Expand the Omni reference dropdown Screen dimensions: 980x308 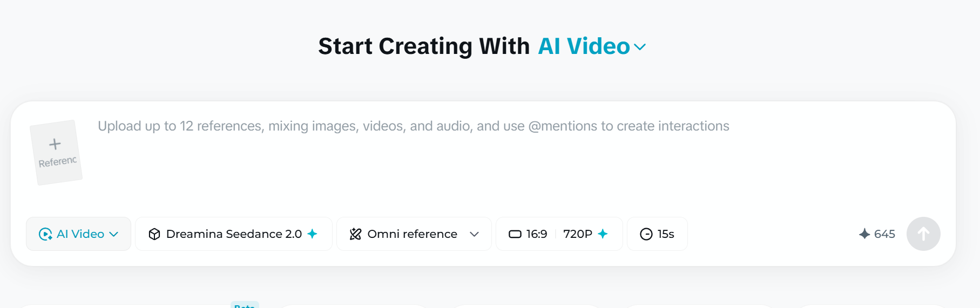coord(414,234)
